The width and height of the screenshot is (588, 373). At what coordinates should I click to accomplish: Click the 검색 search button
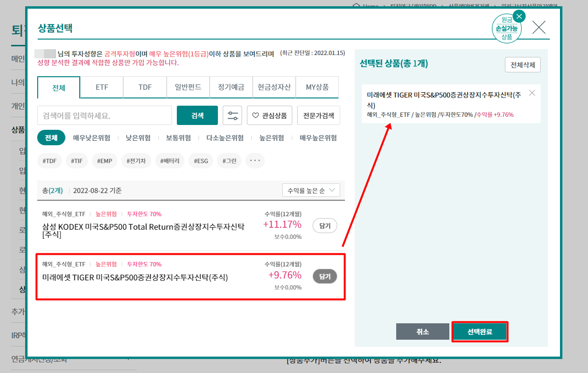click(x=197, y=115)
